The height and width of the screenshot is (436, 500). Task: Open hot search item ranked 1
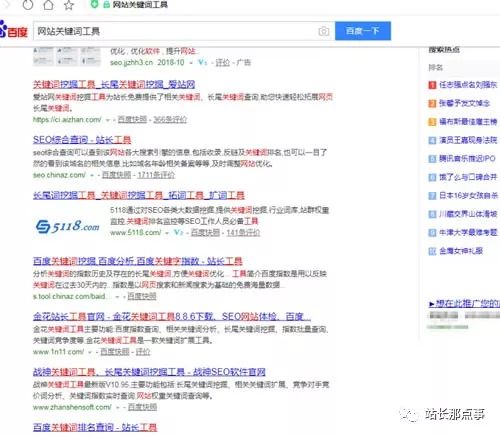[468, 85]
